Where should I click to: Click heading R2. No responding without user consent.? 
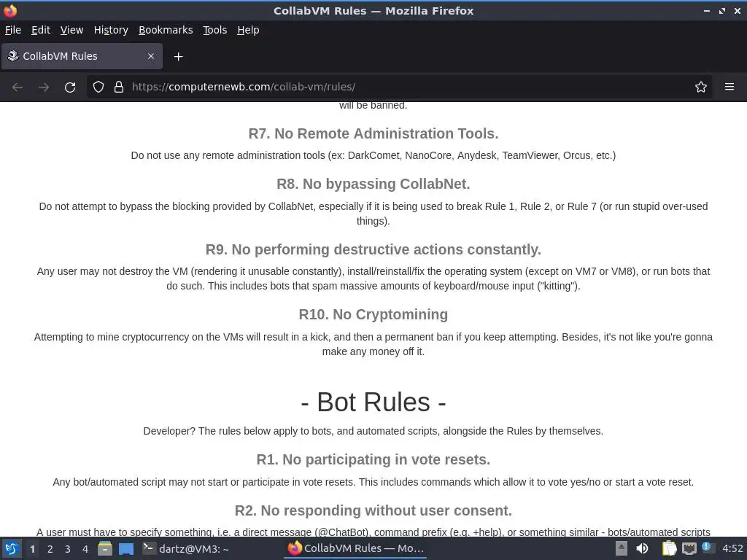pyautogui.click(x=373, y=510)
